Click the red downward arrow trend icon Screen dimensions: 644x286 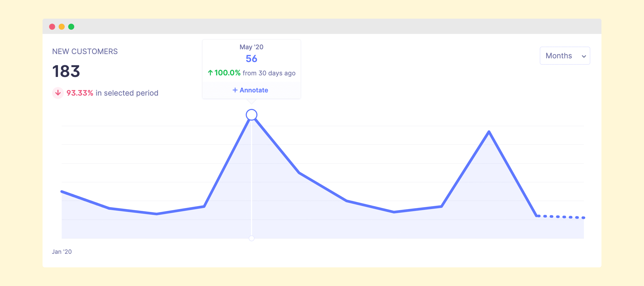58,93
